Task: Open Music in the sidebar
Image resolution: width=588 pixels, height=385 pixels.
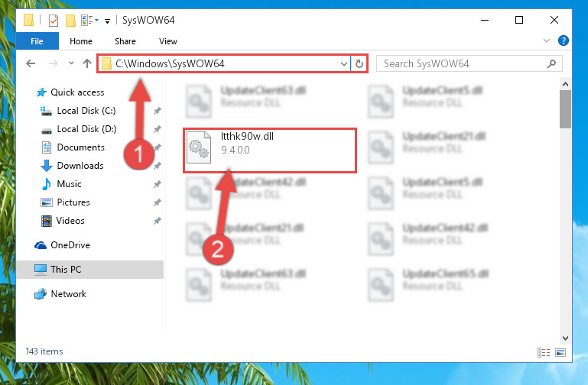Action: pyautogui.click(x=69, y=184)
